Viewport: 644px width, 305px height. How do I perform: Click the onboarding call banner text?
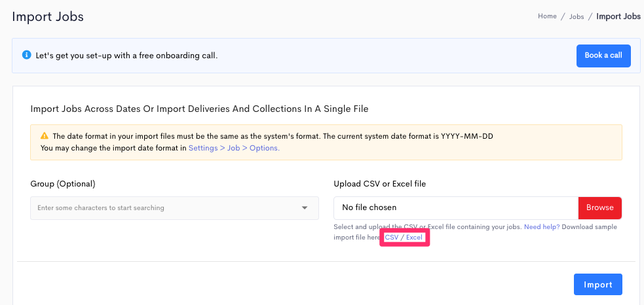126,56
